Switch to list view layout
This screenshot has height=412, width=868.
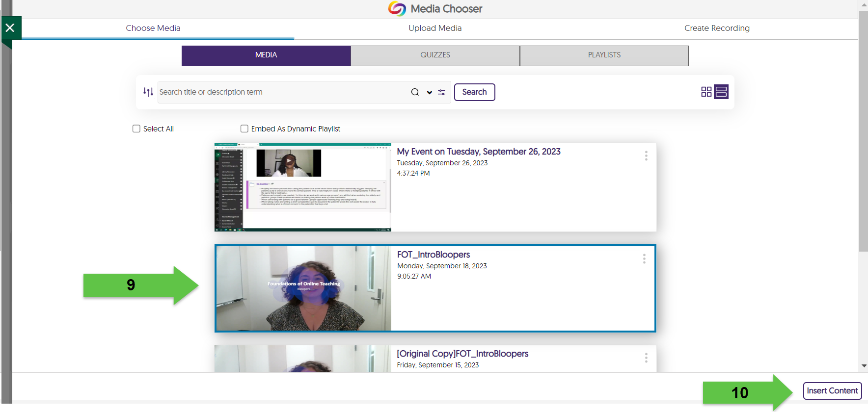pyautogui.click(x=721, y=92)
